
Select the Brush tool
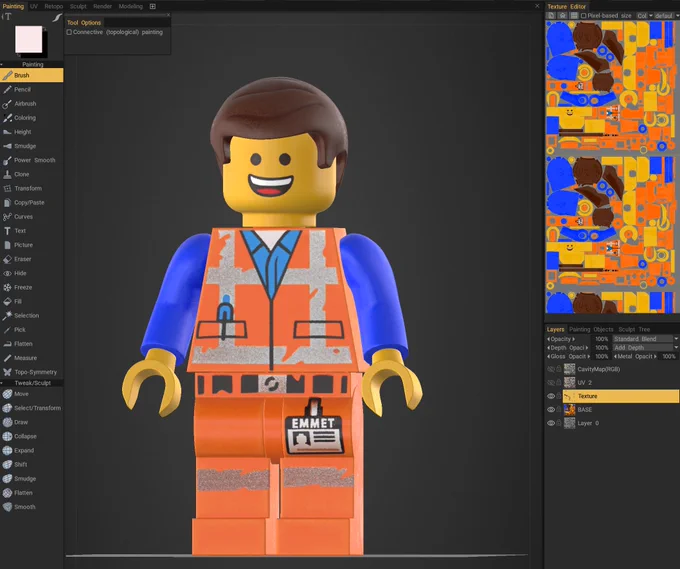click(x=31, y=75)
